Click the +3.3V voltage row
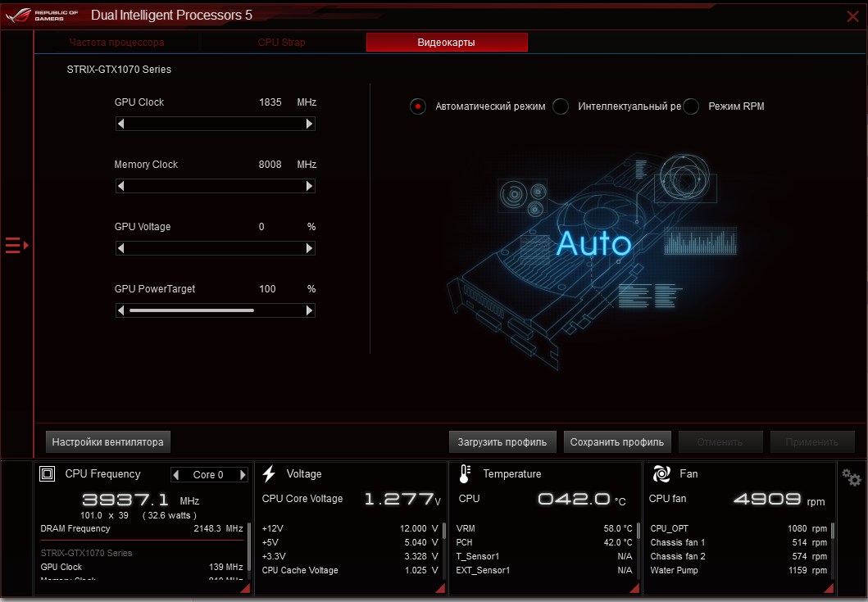The height and width of the screenshot is (602, 868). 350,556
